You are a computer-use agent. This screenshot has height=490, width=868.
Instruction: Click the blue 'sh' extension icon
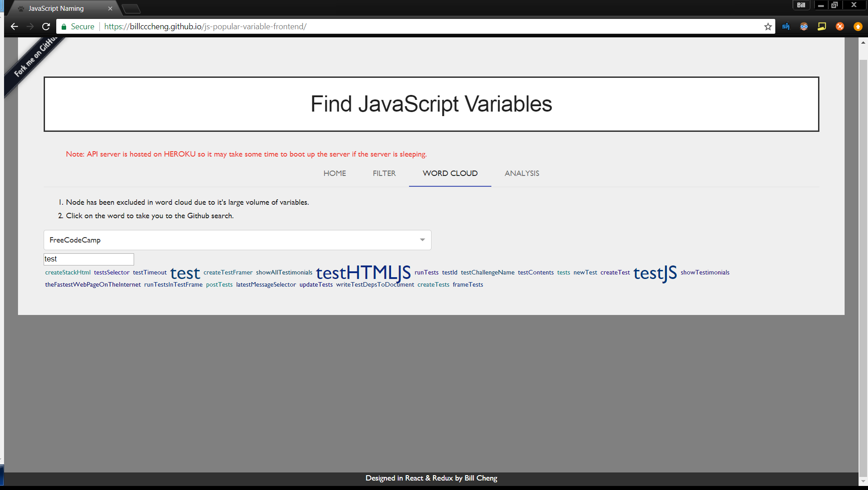pos(786,27)
